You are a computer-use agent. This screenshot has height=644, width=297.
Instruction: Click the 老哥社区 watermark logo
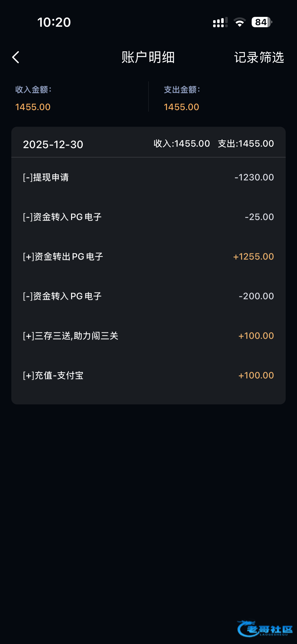click(265, 629)
